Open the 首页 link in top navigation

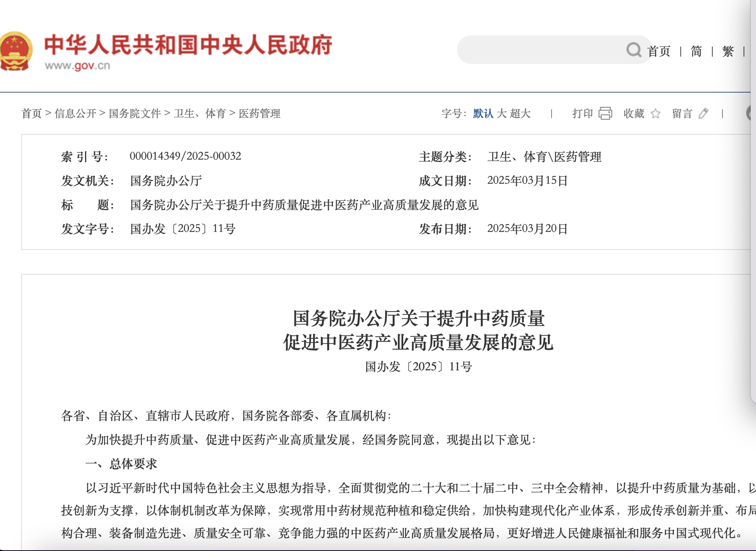(659, 51)
